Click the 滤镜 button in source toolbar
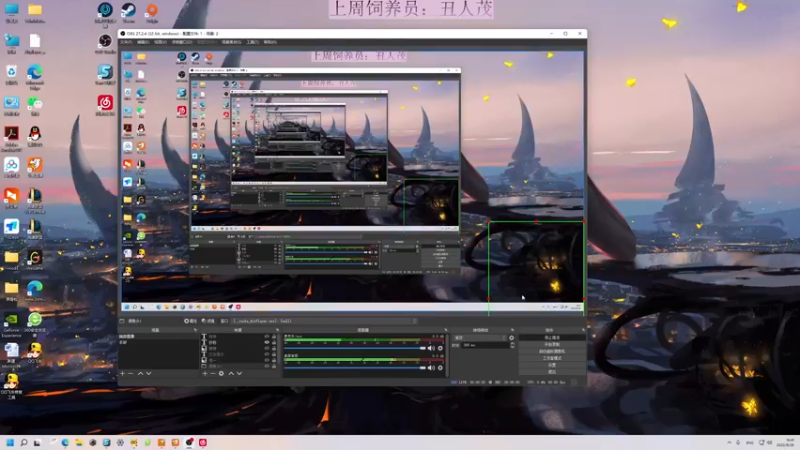This screenshot has height=450, width=800. tap(208, 321)
